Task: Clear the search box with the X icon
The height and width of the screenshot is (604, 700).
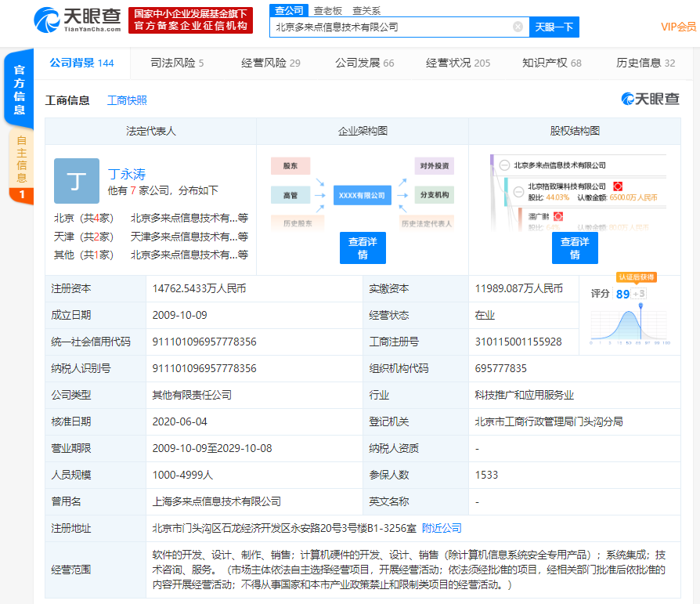Action: (x=518, y=27)
